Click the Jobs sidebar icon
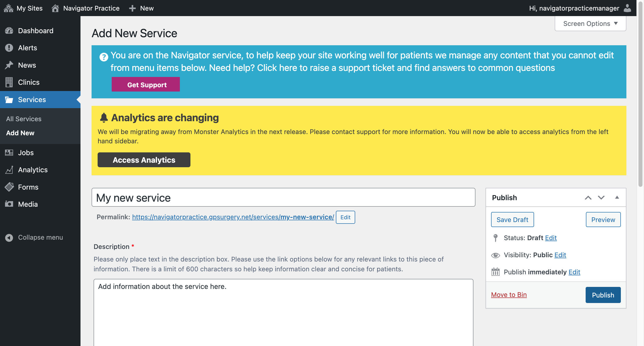Screen dimensions: 644x346 (9, 153)
